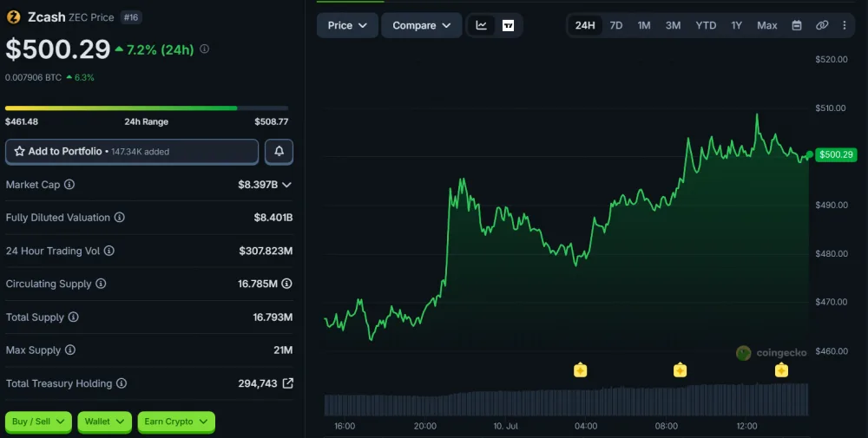Switch to the TradingView chart icon
The width and height of the screenshot is (868, 438).
pos(508,25)
